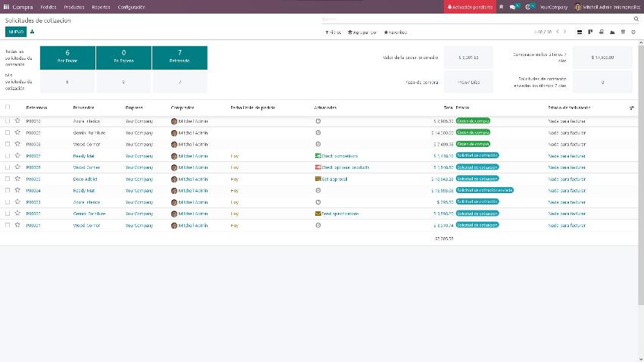Star the P00010 row as favorite
This screenshot has width=644, height=362.
17,120
